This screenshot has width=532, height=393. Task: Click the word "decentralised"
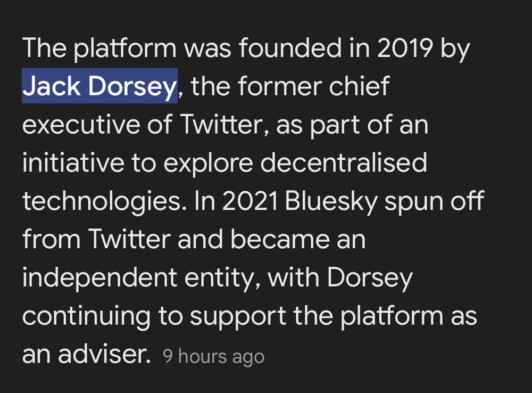pyautogui.click(x=343, y=162)
